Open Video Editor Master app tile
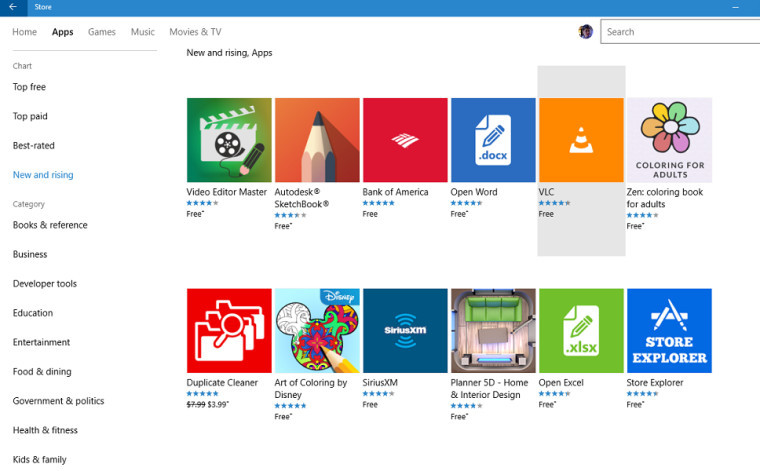The height and width of the screenshot is (471, 760). [x=229, y=140]
